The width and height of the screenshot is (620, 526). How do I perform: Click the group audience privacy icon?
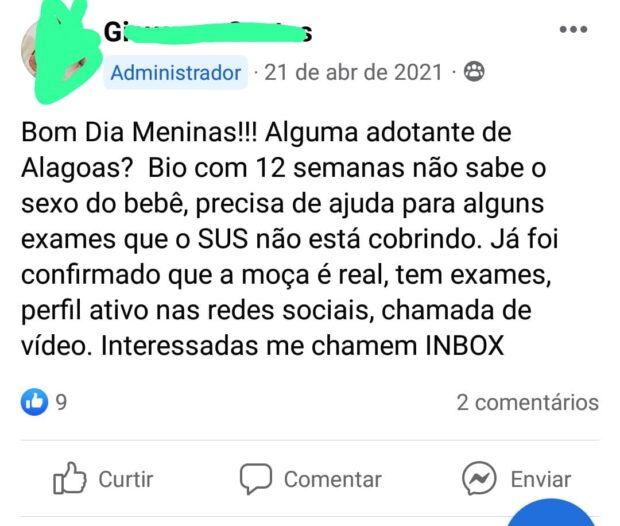(x=474, y=72)
